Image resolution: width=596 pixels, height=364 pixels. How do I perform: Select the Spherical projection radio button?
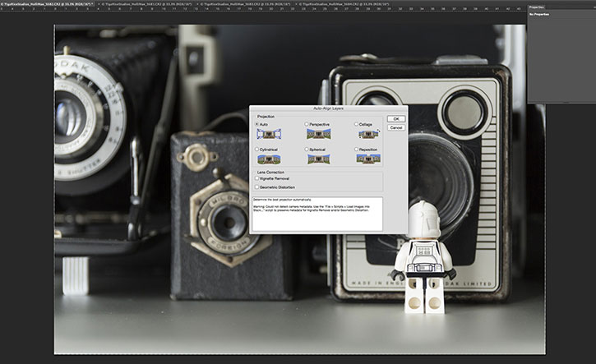tap(307, 150)
